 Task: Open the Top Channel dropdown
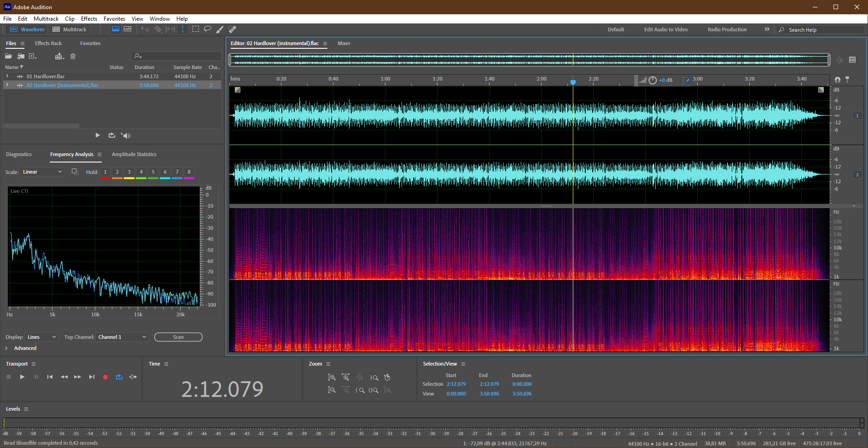[x=122, y=337]
